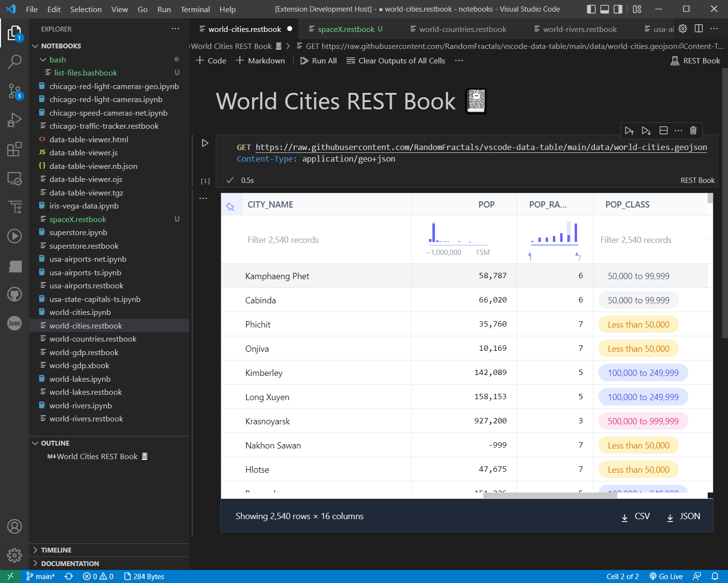Select the Krasnoyarsk table row
Screen dimensions: 728x583
(467, 421)
